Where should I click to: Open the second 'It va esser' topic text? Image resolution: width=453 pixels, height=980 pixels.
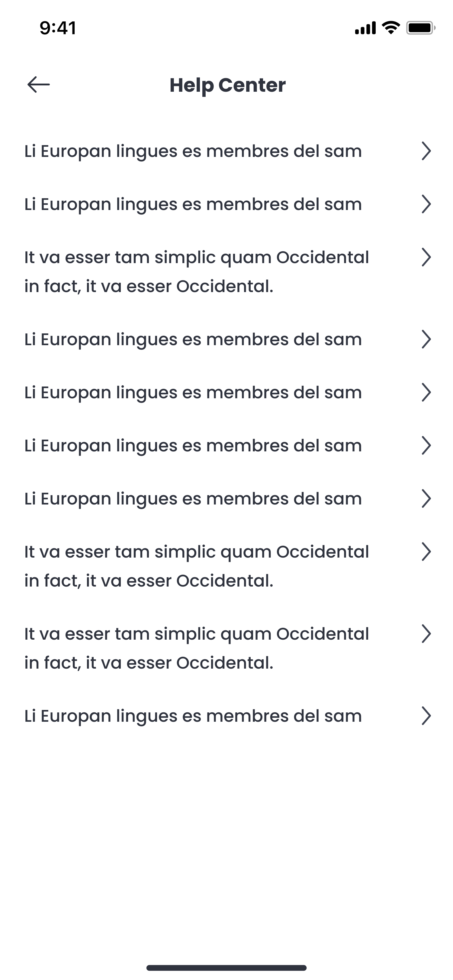[196, 566]
